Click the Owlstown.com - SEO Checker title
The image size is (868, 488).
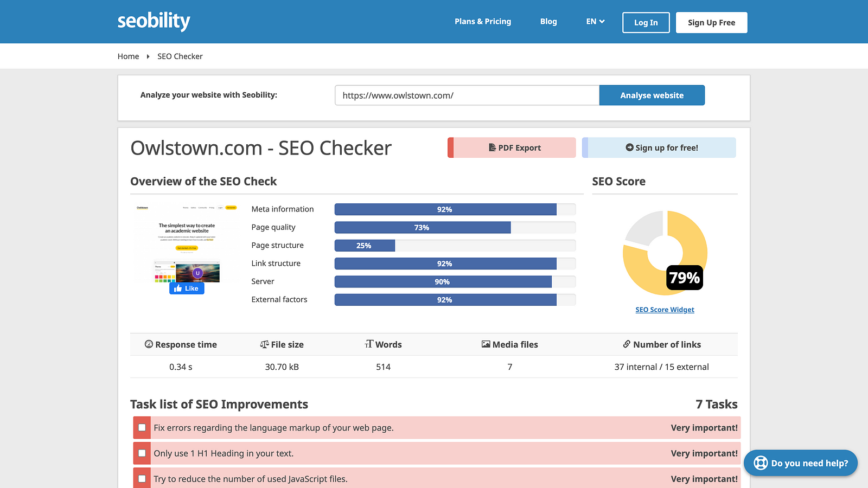click(261, 148)
